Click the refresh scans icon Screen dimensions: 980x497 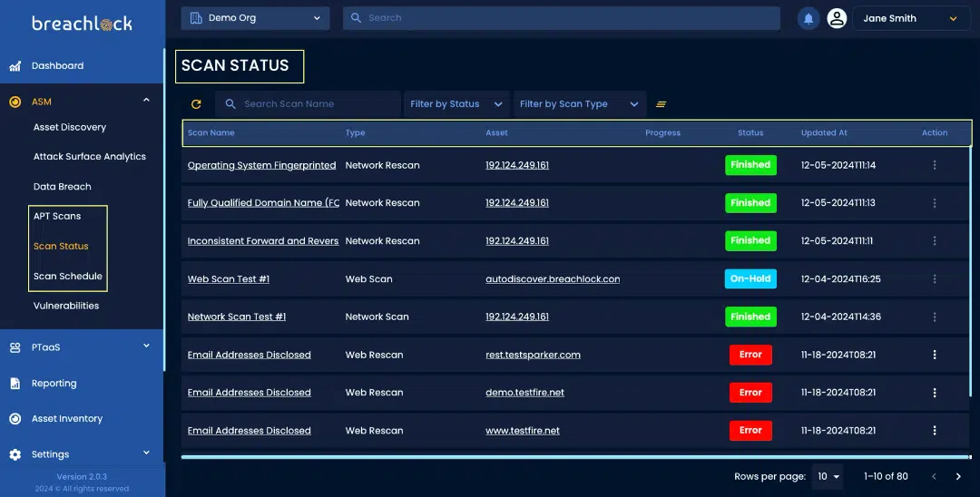click(x=196, y=104)
